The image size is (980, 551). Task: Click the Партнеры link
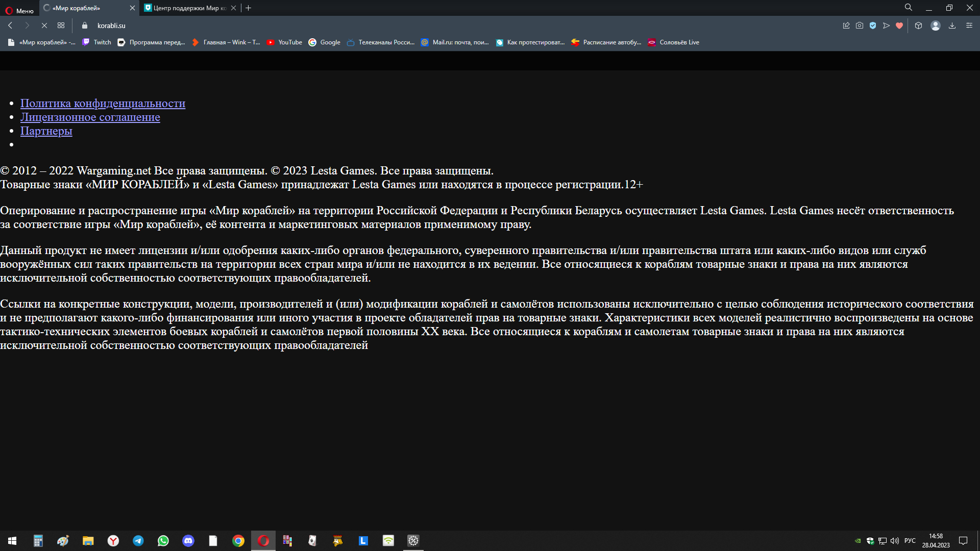(x=46, y=131)
